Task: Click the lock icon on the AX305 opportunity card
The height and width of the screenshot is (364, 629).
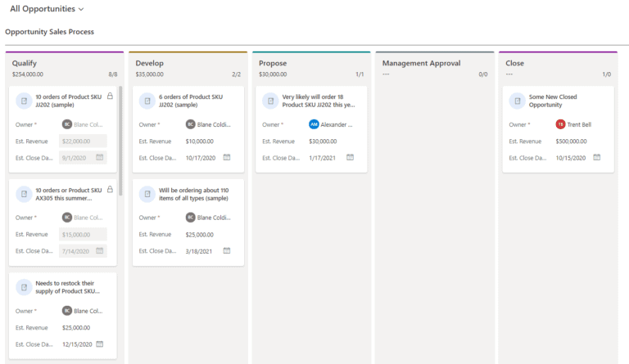Action: 110,190
